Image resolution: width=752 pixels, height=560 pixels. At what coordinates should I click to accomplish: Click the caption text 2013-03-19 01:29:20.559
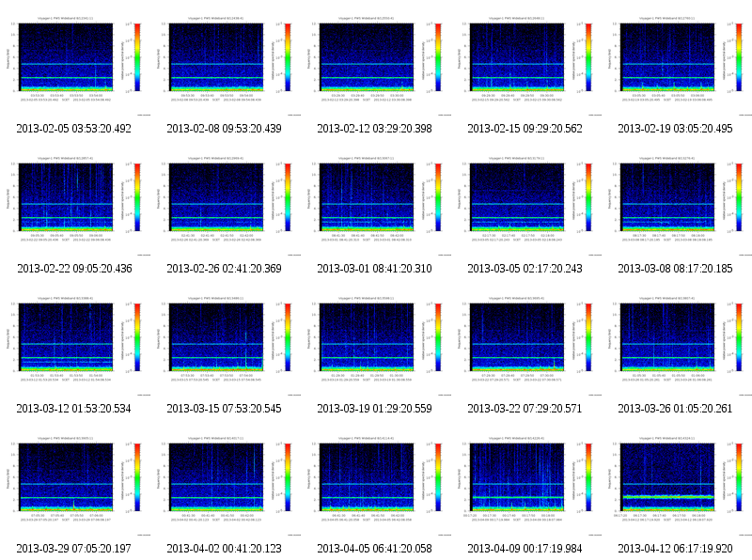click(374, 409)
